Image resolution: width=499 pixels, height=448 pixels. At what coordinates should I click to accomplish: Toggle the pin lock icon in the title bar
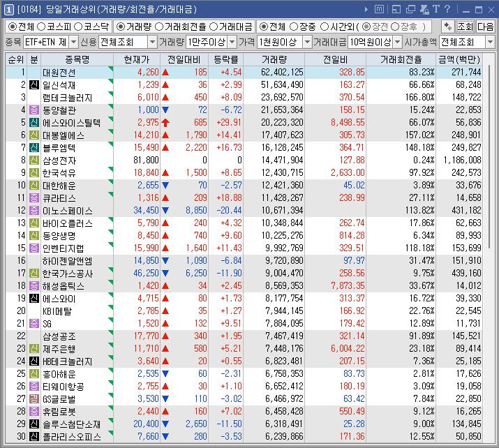(424, 10)
